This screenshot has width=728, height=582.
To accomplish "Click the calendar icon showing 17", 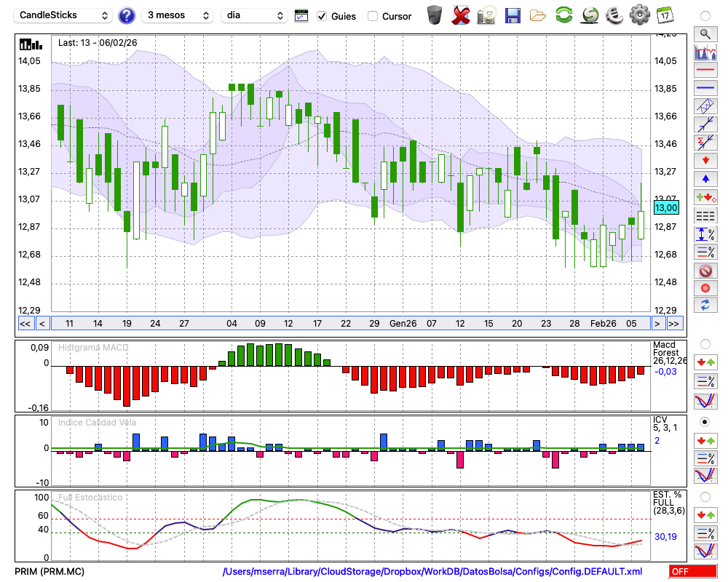I will pyautogui.click(x=665, y=15).
